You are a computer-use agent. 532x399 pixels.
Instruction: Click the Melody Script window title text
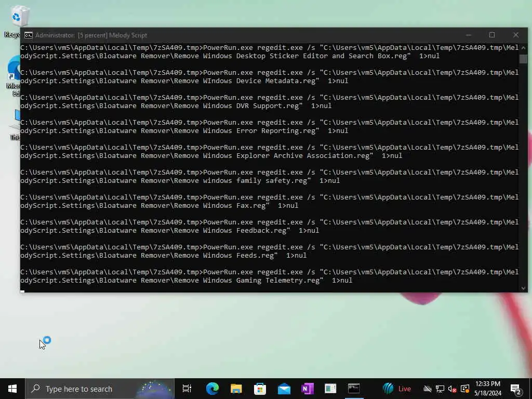[x=91, y=35]
